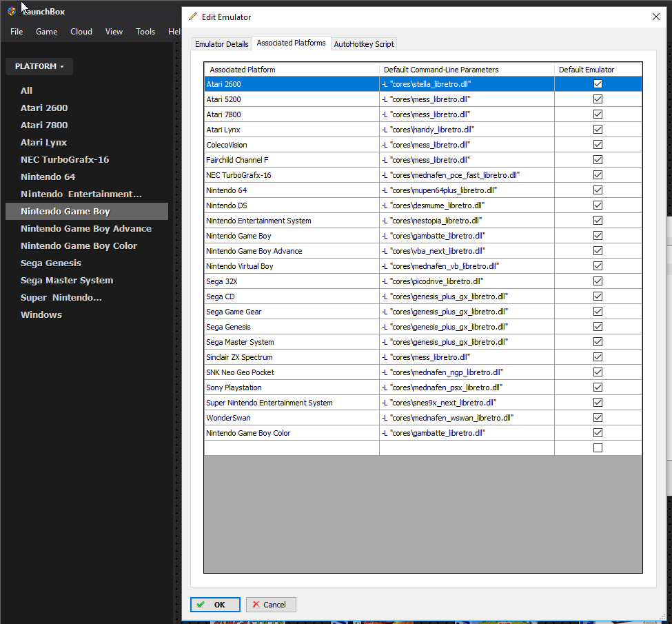
Task: Edit the snes9x_next_libretro.dll parameters cell
Action: pyautogui.click(x=467, y=403)
